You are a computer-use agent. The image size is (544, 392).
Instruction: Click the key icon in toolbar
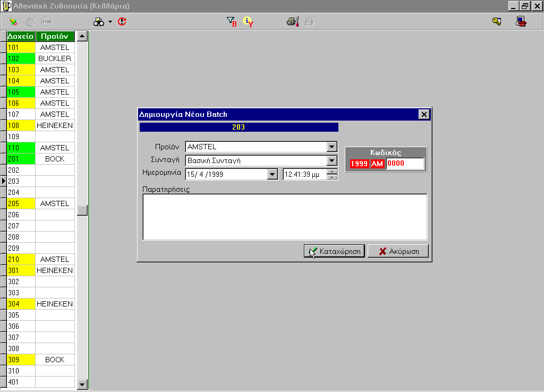[497, 22]
